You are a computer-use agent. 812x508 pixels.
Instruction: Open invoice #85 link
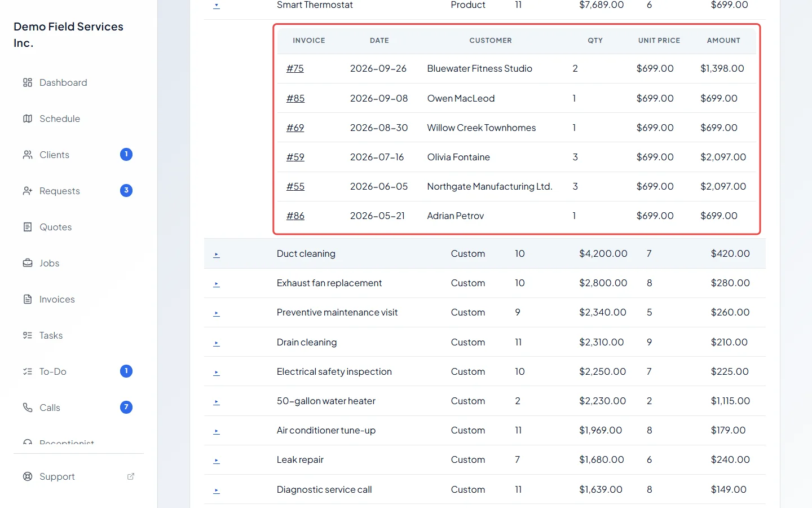[295, 98]
